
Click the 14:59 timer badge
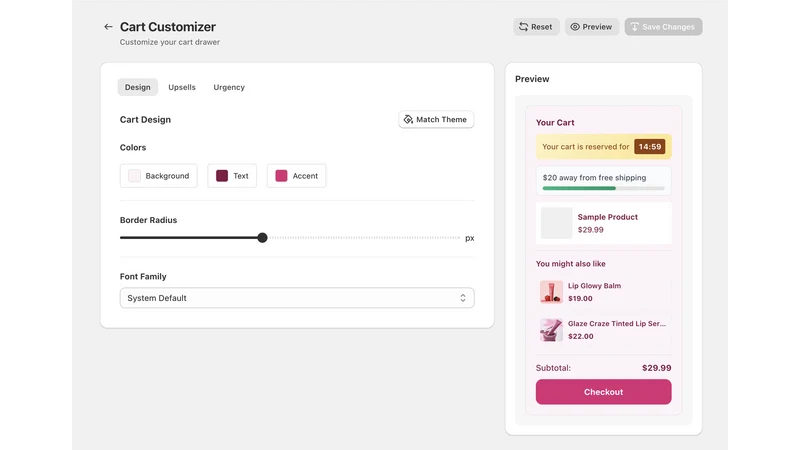(649, 146)
